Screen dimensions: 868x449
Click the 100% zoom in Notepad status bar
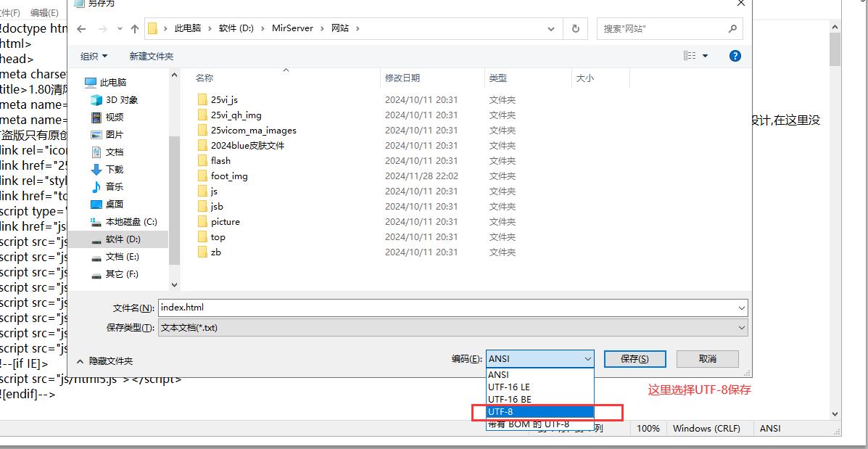coord(648,429)
